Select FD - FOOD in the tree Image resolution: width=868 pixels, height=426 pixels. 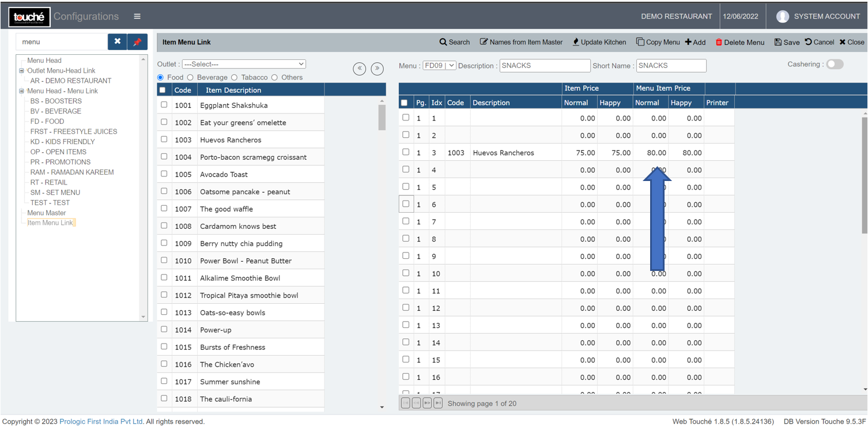47,122
